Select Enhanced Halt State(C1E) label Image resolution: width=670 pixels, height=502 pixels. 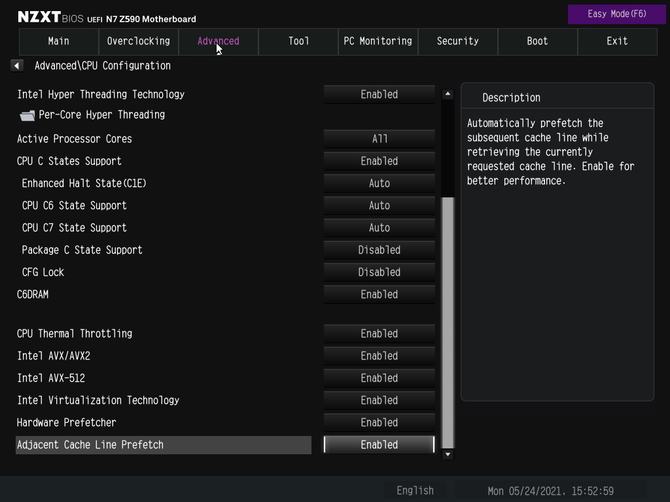click(84, 183)
